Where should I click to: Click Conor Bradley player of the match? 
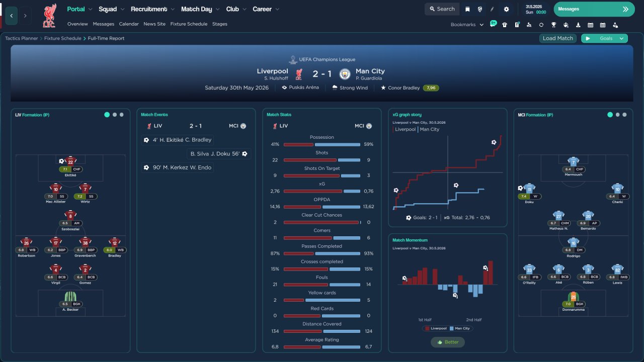coord(404,88)
